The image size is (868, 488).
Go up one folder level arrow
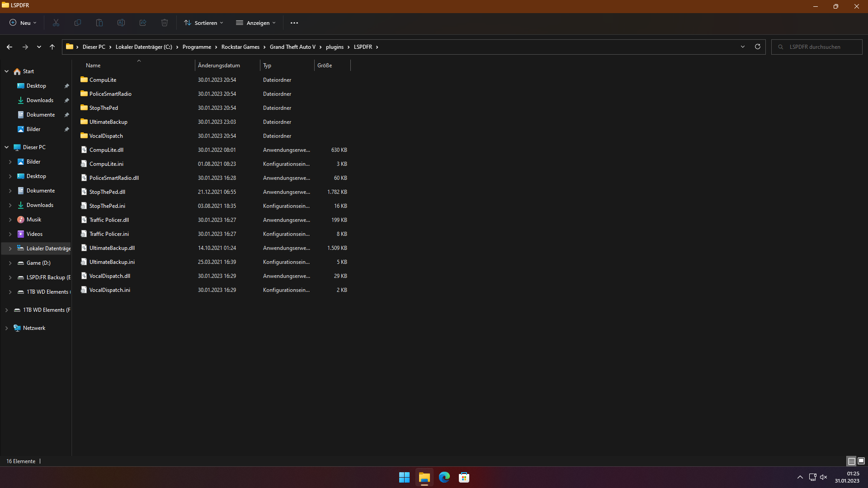[x=52, y=47]
